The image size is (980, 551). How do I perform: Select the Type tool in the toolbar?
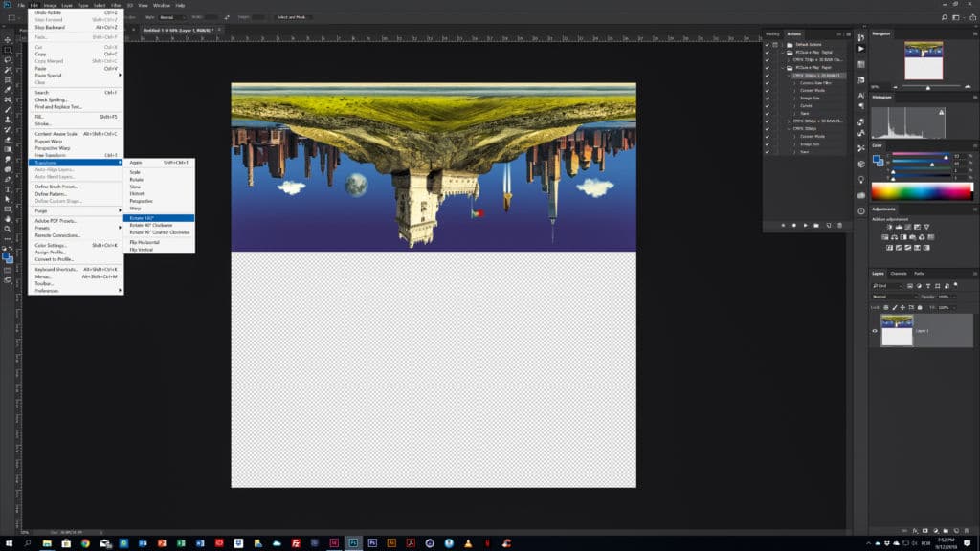point(8,189)
